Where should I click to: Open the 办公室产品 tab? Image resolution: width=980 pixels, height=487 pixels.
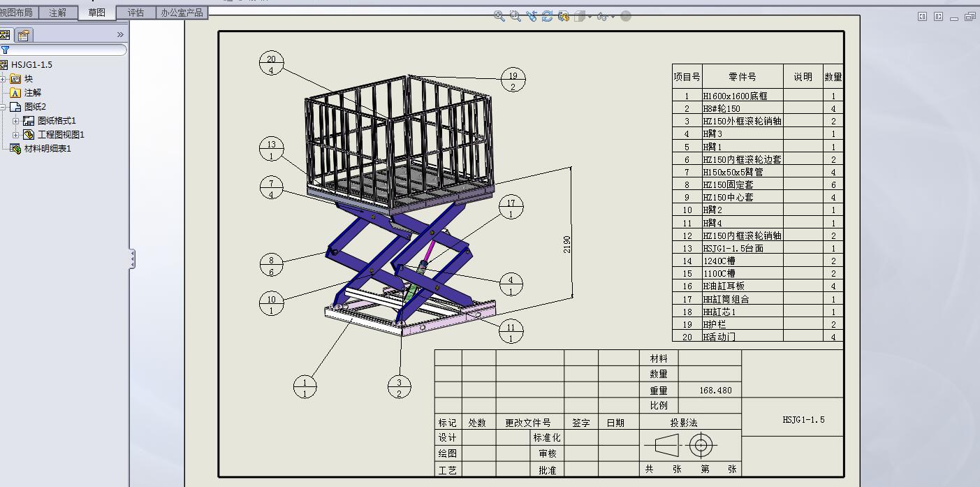[x=182, y=13]
